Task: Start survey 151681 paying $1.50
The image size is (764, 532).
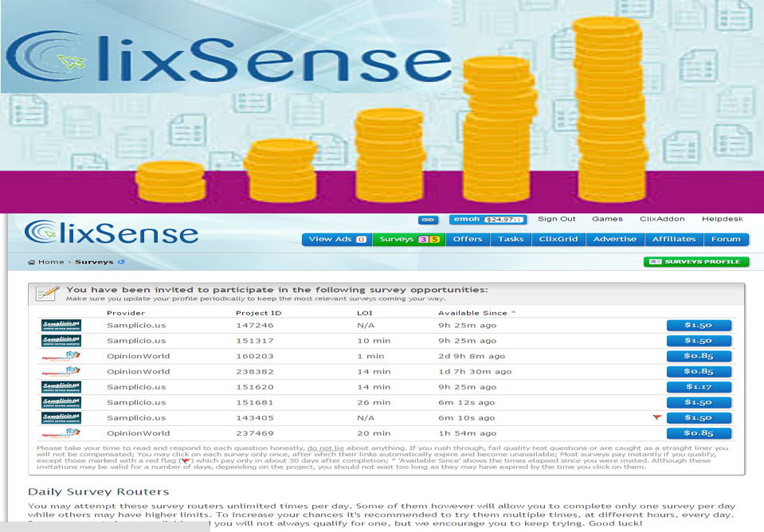Action: coord(699,402)
